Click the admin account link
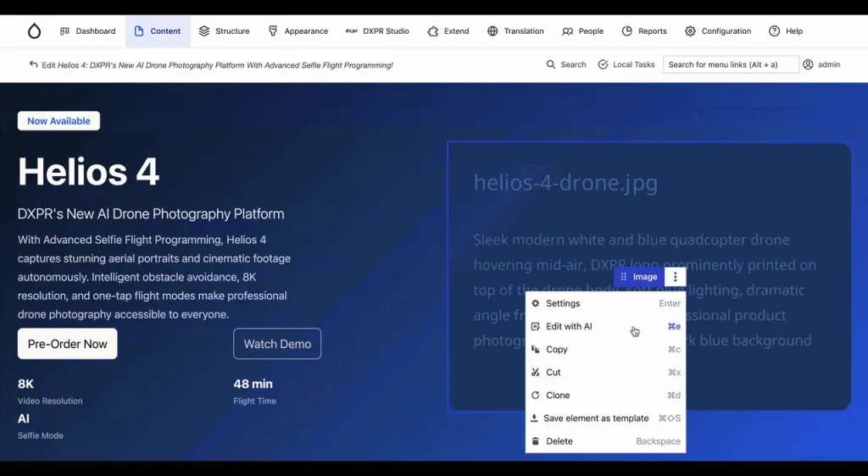The image size is (868, 476). tap(821, 64)
